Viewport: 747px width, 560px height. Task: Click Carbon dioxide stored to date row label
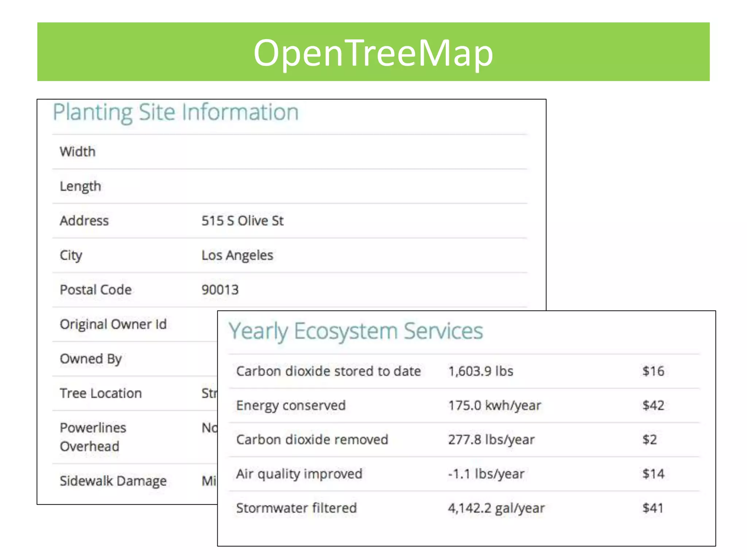[329, 371]
